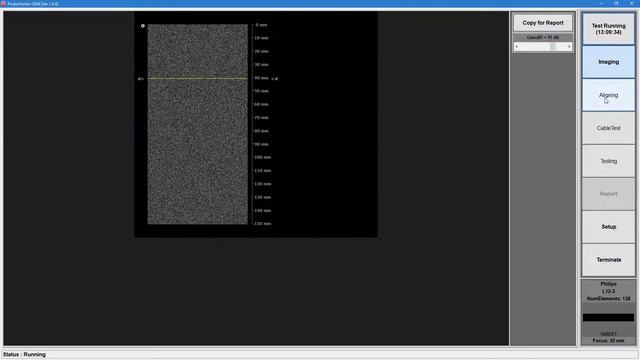Minimize the ProbeHunter window
This screenshot has height=360, width=640.
[601, 3]
